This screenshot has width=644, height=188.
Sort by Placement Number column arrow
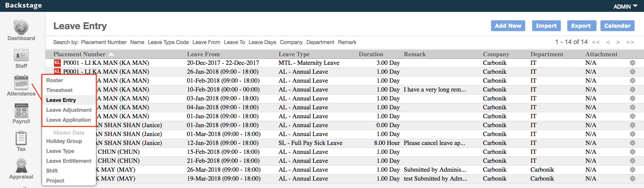pos(111,54)
